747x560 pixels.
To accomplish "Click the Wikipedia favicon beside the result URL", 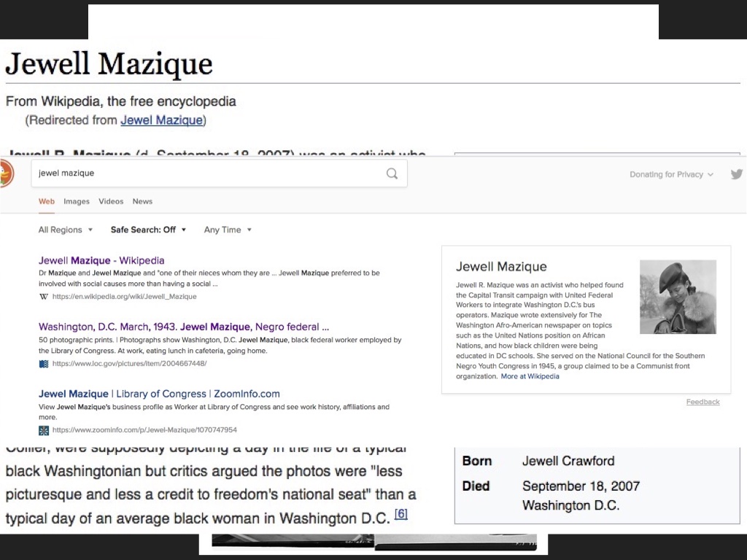I will (x=44, y=297).
